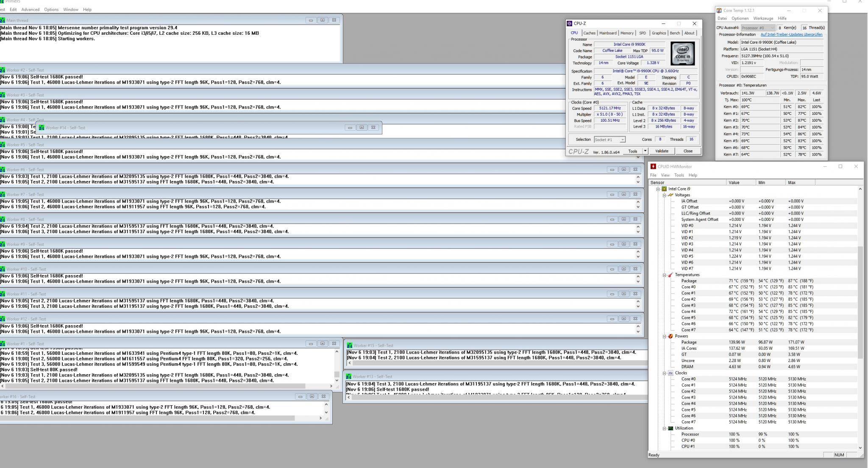868x468 pixels.
Task: Click the Intel-Treiber-Updates link
Action: pyautogui.click(x=791, y=35)
